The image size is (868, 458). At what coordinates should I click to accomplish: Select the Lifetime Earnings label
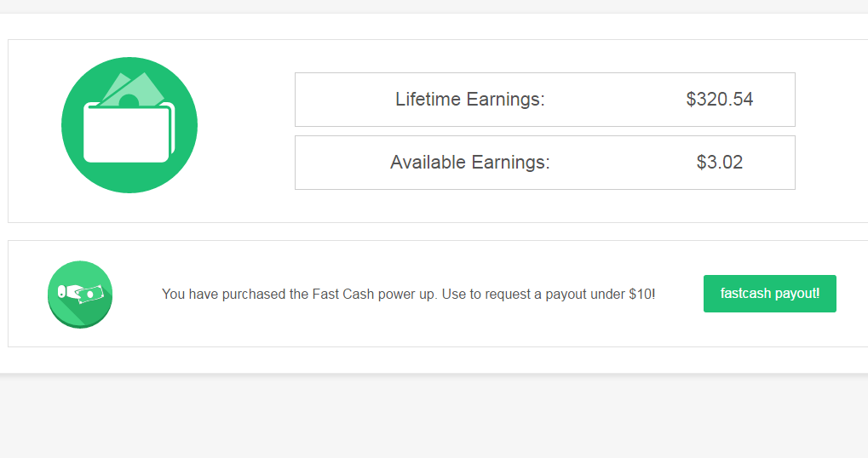coord(469,100)
